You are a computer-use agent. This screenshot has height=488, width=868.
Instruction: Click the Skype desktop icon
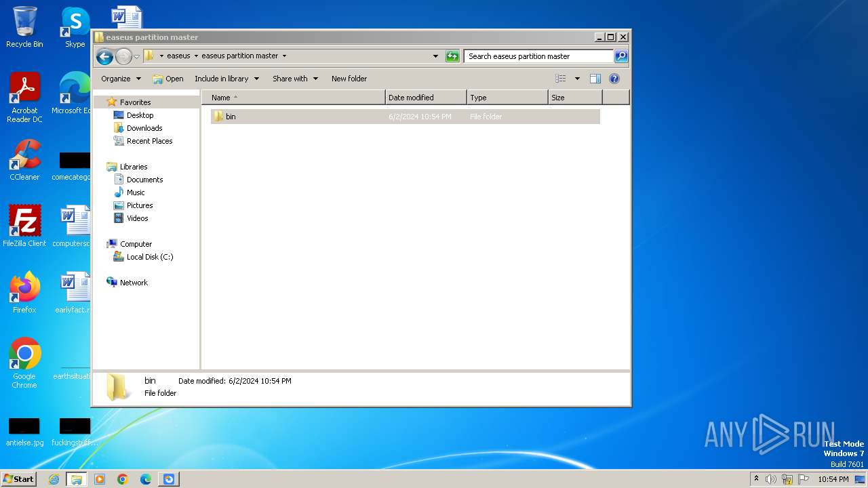point(75,27)
